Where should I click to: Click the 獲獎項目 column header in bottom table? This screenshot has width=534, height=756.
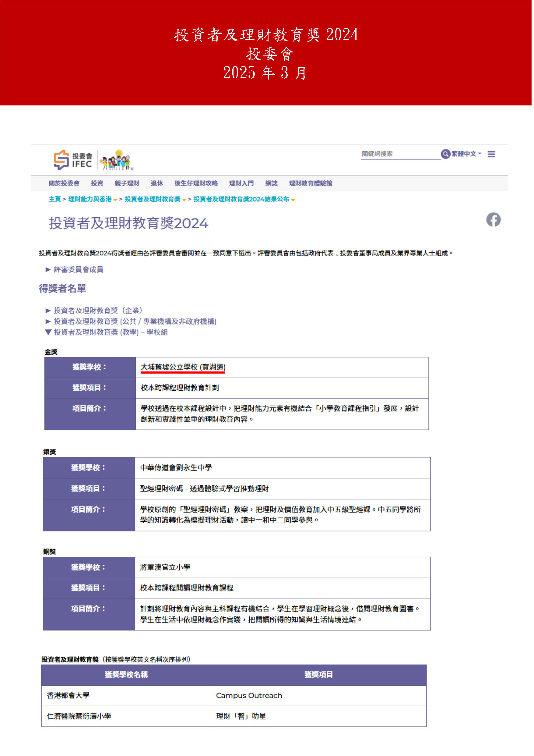[318, 675]
